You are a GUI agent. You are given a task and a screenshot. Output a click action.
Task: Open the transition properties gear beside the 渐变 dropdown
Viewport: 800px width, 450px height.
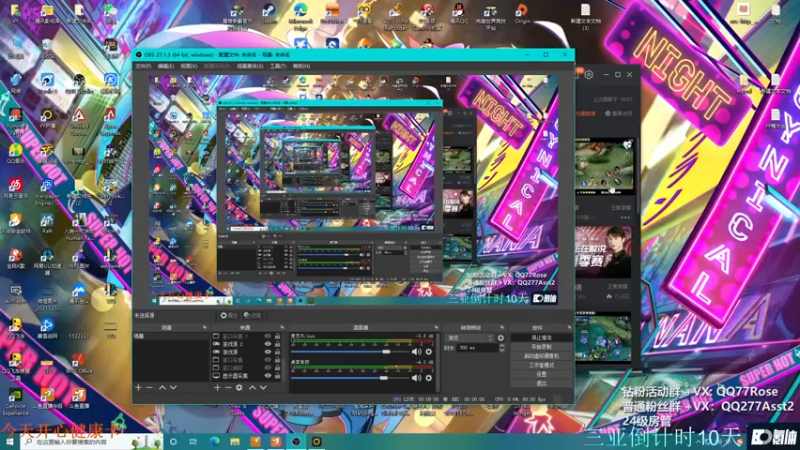[x=501, y=338]
